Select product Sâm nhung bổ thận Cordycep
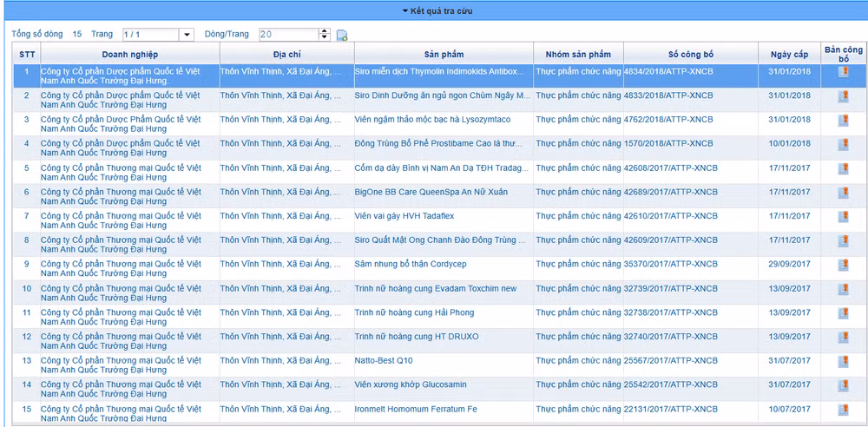The height and width of the screenshot is (427, 868). 411,264
